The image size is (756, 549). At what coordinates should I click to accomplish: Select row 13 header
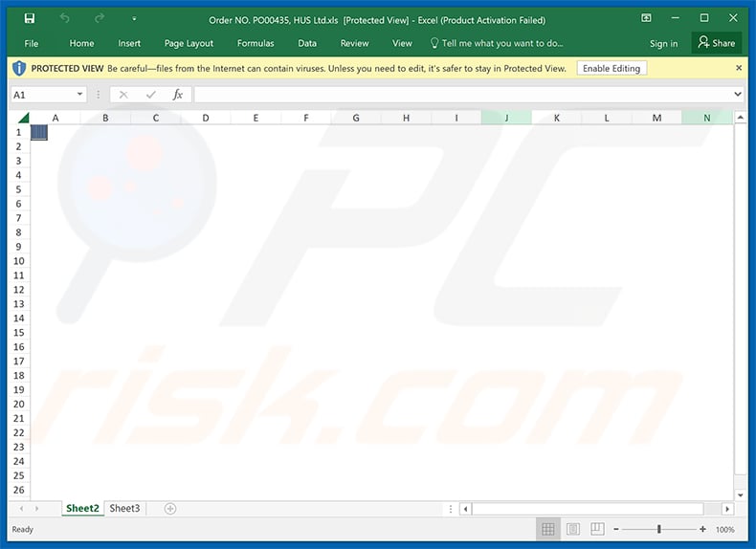pos(19,303)
